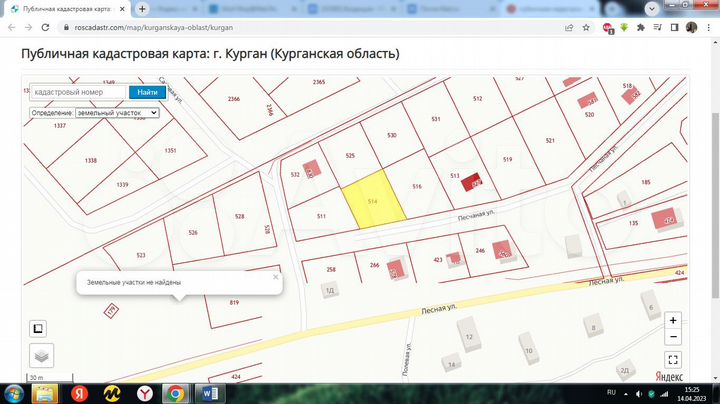Focus the cadastral number search field
Screen dimensions: 720x404
tap(78, 92)
